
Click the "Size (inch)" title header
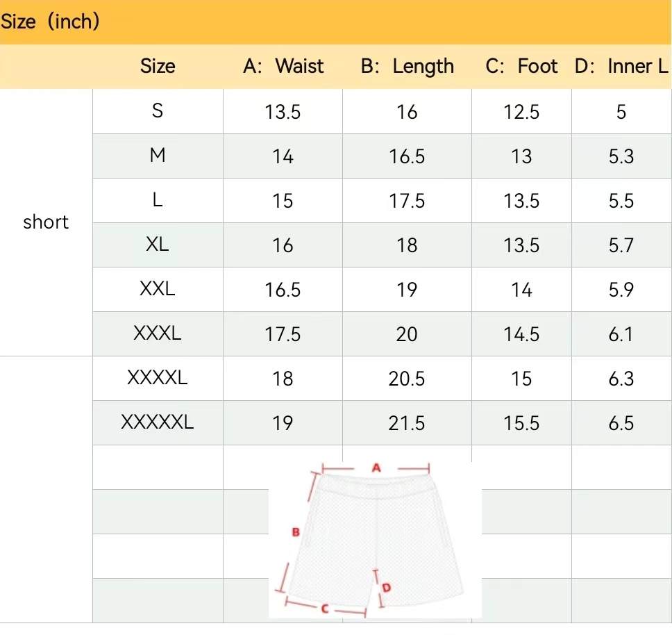pyautogui.click(x=51, y=22)
